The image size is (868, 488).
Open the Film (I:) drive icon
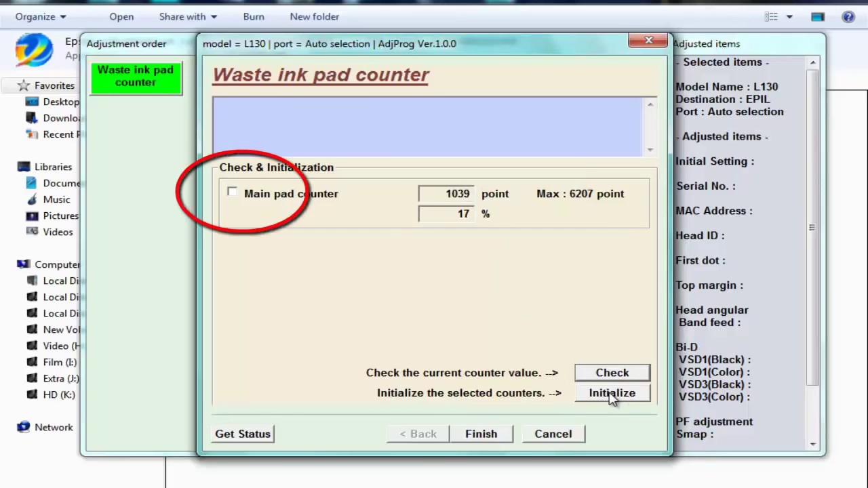point(32,362)
